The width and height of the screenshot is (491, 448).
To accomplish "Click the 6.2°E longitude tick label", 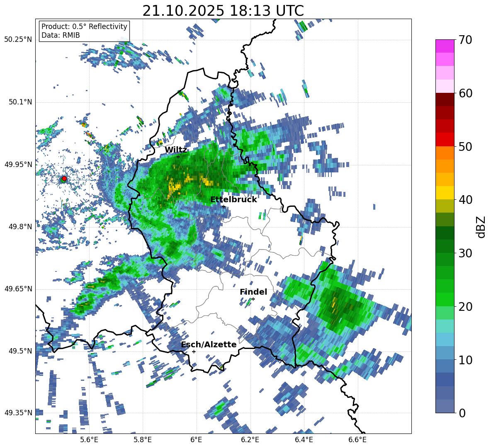I will 250,440.
